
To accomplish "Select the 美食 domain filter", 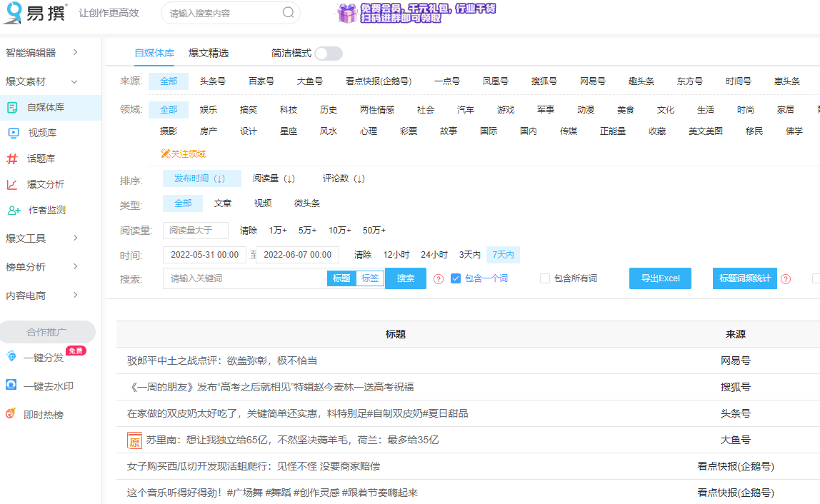I will coord(626,110).
